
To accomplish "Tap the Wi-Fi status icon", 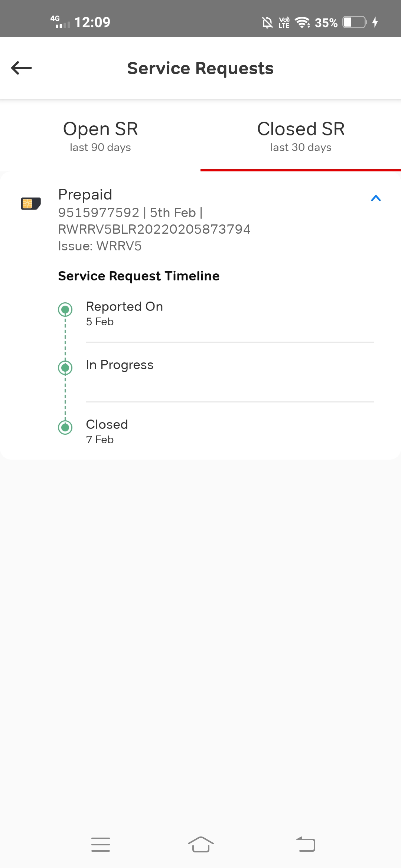I will tap(303, 23).
